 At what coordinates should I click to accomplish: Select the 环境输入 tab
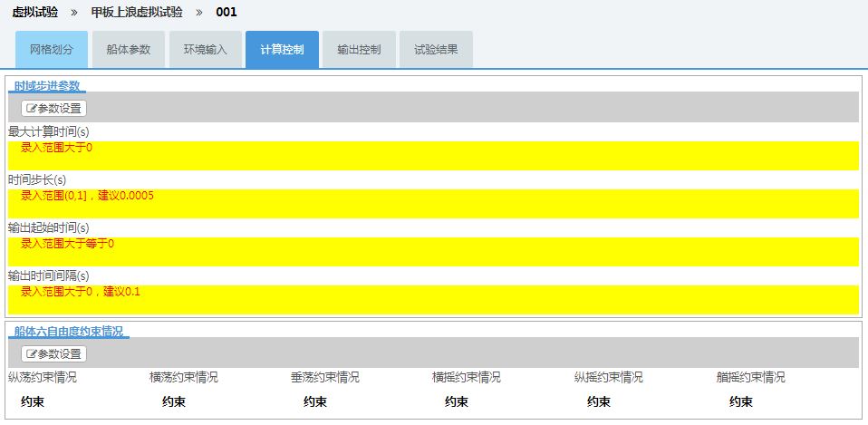205,49
